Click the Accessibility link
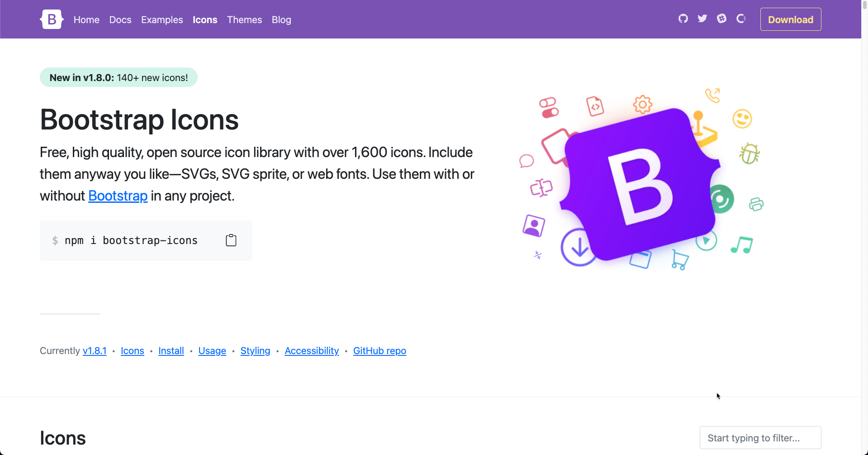This screenshot has width=868, height=455. (311, 350)
